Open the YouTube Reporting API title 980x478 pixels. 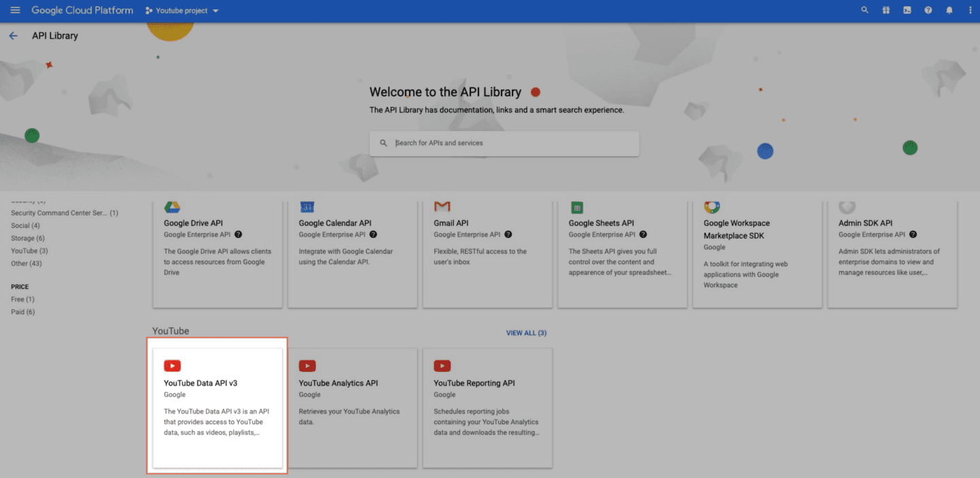click(474, 383)
